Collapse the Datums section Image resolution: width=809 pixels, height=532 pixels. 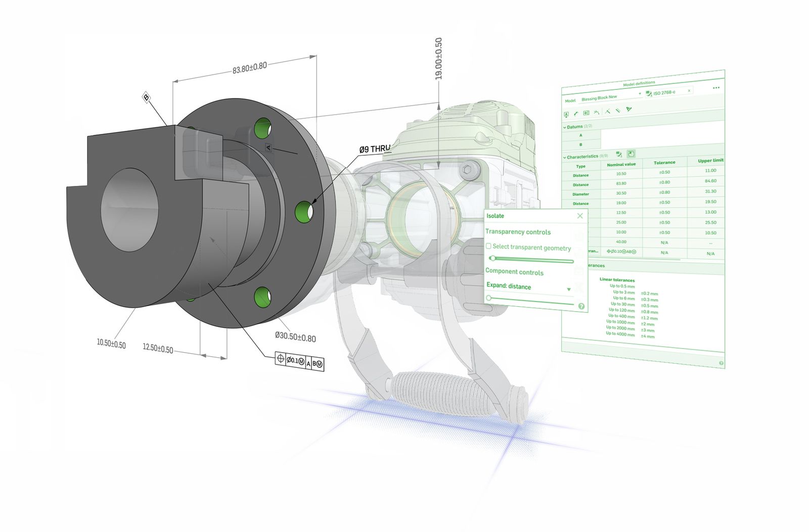tap(564, 127)
